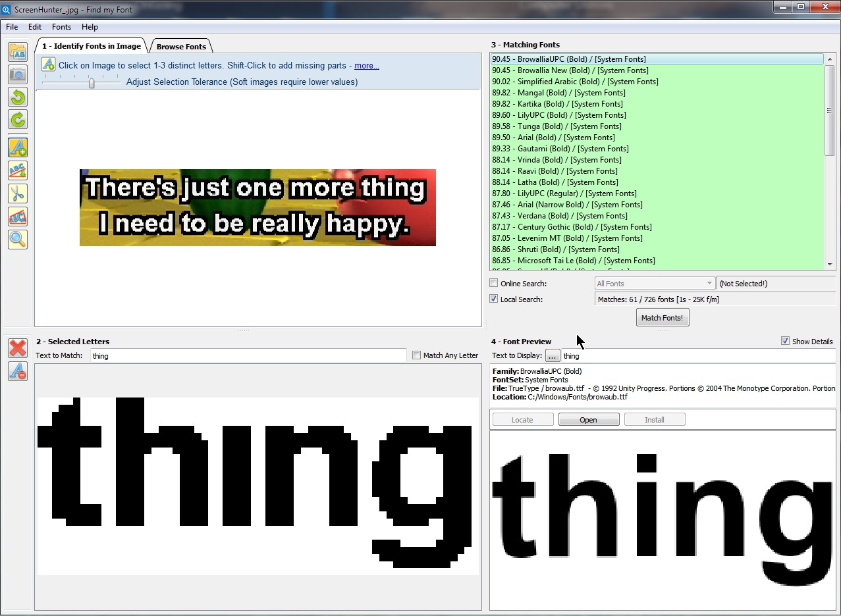Open the File menu
Image resolution: width=841 pixels, height=616 pixels.
pos(12,27)
